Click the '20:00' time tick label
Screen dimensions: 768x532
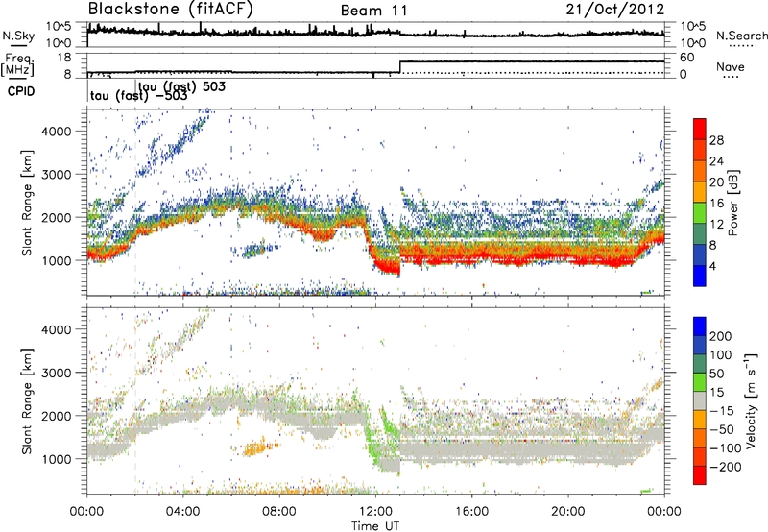point(568,512)
